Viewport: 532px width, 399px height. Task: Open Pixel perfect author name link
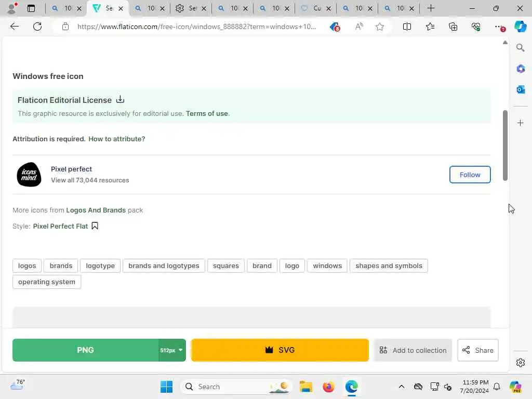[x=71, y=169]
